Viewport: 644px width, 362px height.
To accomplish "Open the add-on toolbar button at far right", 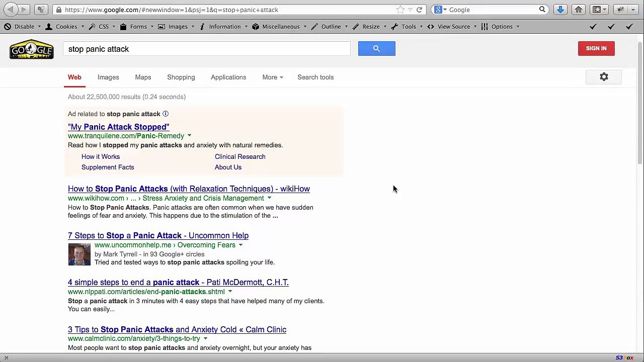I will [x=620, y=10].
